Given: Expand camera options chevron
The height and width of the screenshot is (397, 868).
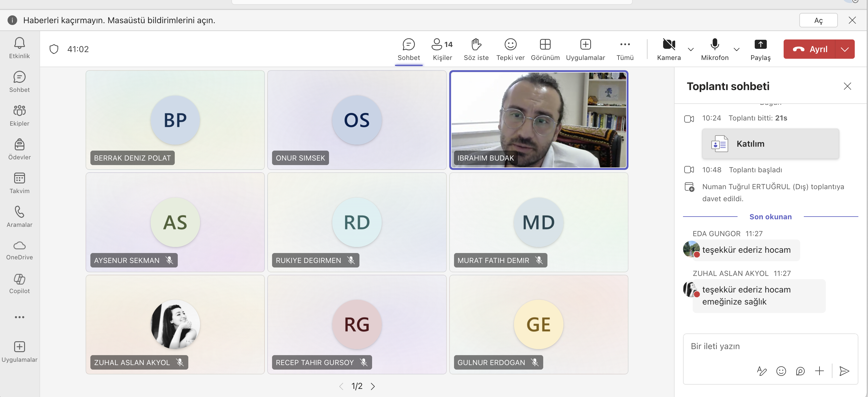Looking at the screenshot, I should pos(691,49).
